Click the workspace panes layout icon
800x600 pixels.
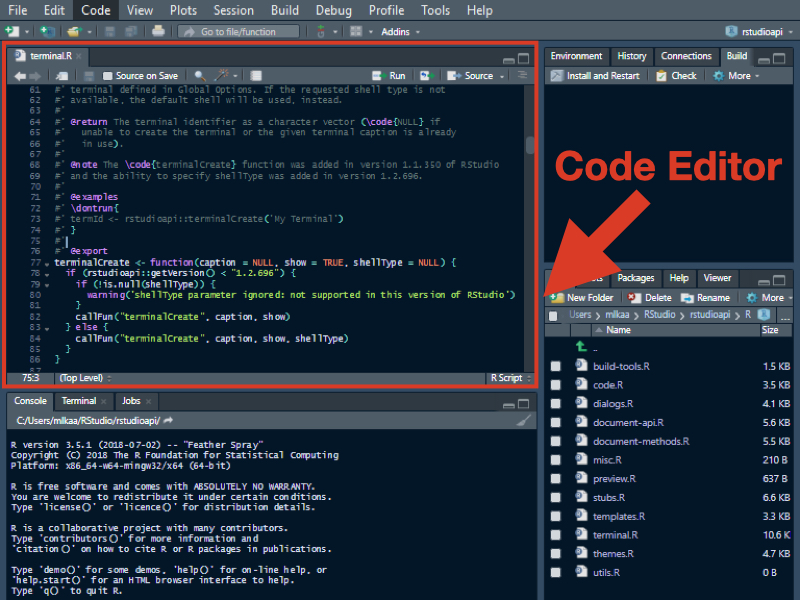coord(356,32)
